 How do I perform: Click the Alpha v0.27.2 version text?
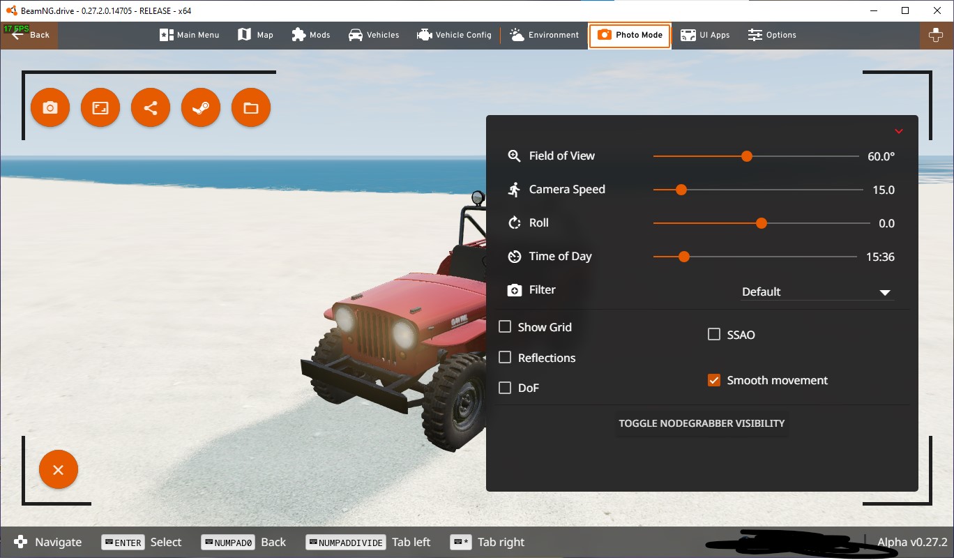pyautogui.click(x=912, y=542)
